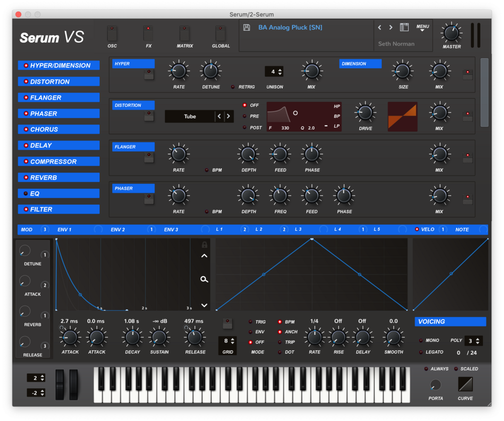The height and width of the screenshot is (421, 504).
Task: Click the PORTA knob
Action: pyautogui.click(x=435, y=385)
